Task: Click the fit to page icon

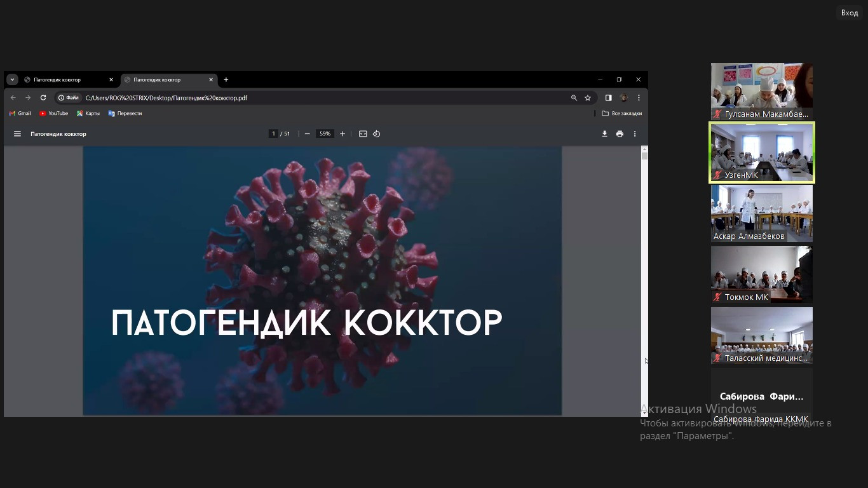Action: point(363,134)
